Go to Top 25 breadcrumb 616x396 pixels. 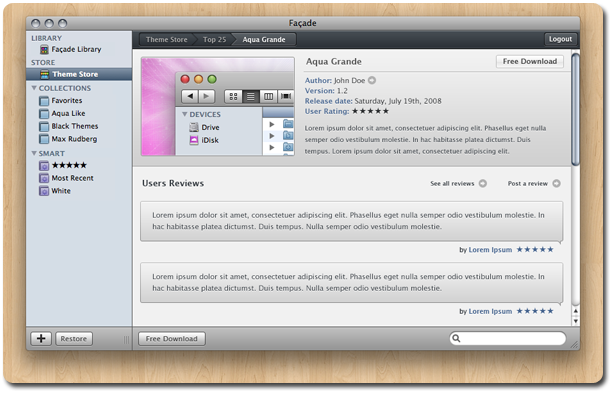click(x=214, y=40)
